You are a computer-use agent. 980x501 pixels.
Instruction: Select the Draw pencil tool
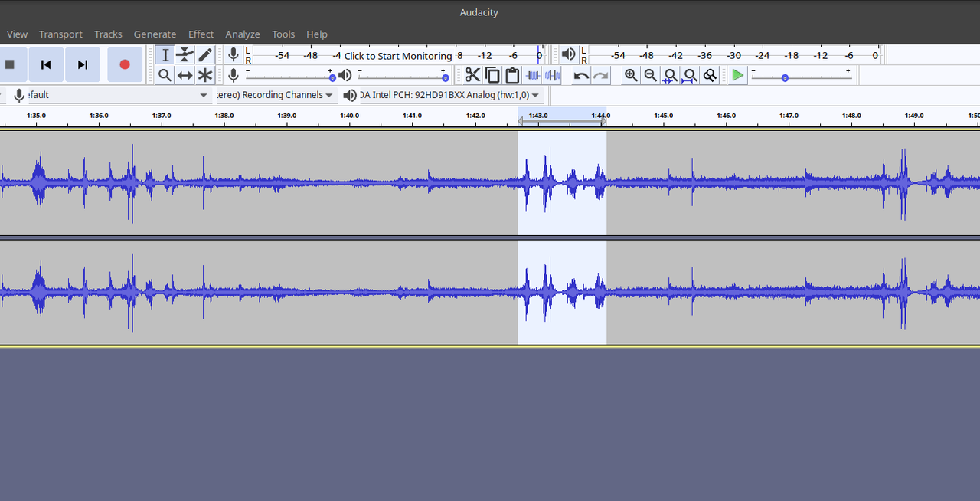(205, 54)
